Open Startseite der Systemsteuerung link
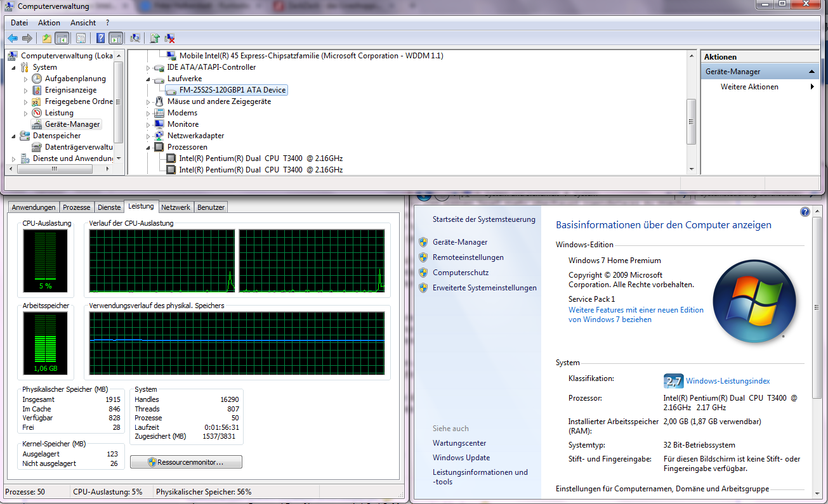Screen dimensions: 828x504 click(484, 219)
